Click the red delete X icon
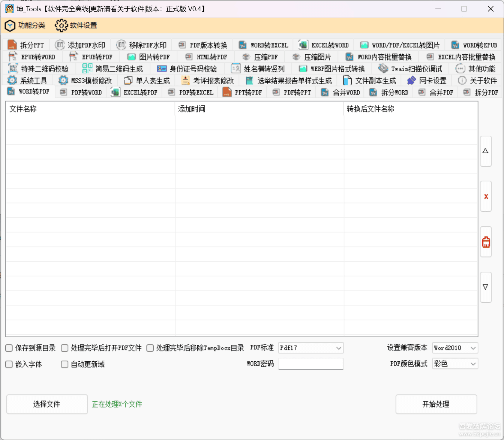Screen dimensions: 504x440 click(x=486, y=197)
